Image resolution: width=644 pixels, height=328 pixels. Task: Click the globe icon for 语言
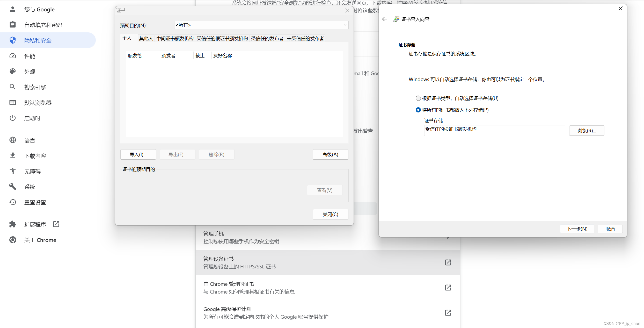point(13,140)
